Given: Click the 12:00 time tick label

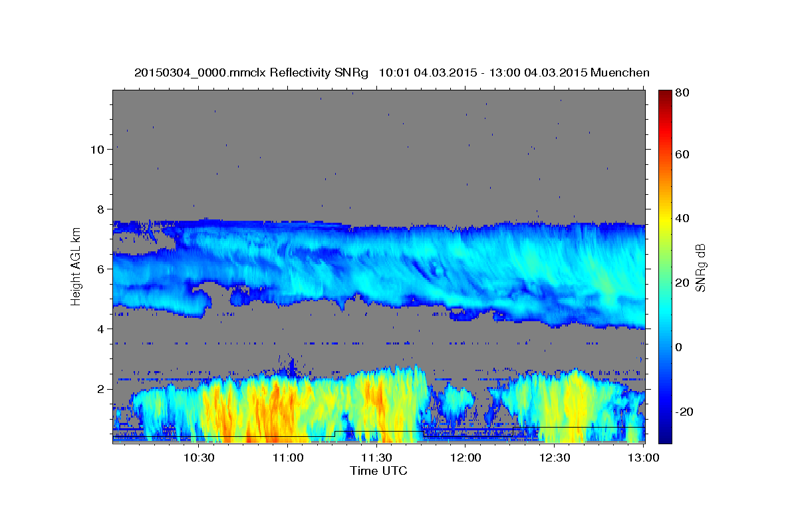Looking at the screenshot, I should (466, 458).
